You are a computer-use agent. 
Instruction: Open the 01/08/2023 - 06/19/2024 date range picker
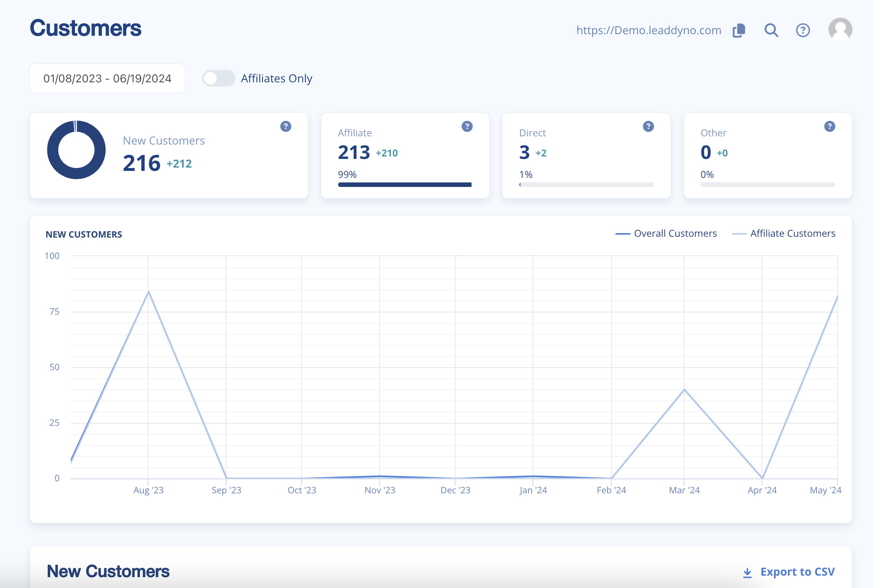click(x=107, y=78)
